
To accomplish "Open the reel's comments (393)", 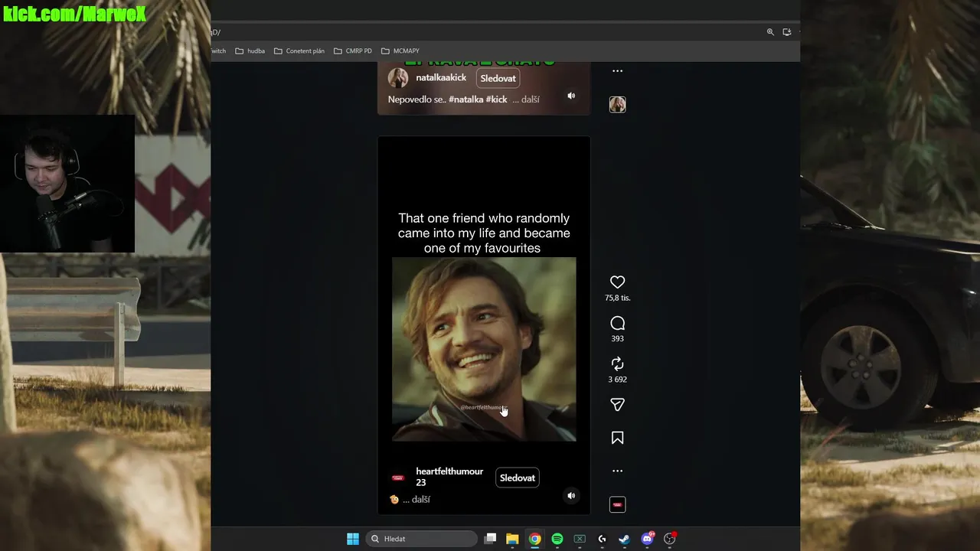I will coord(617,323).
